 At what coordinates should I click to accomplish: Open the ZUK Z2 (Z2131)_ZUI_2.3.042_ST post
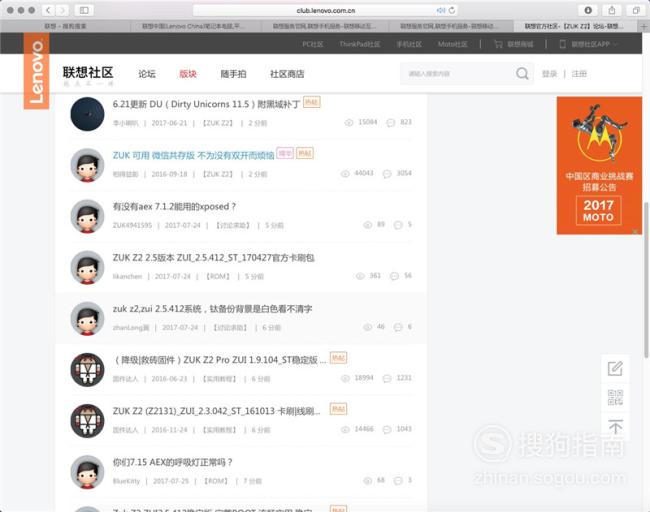tap(216, 411)
